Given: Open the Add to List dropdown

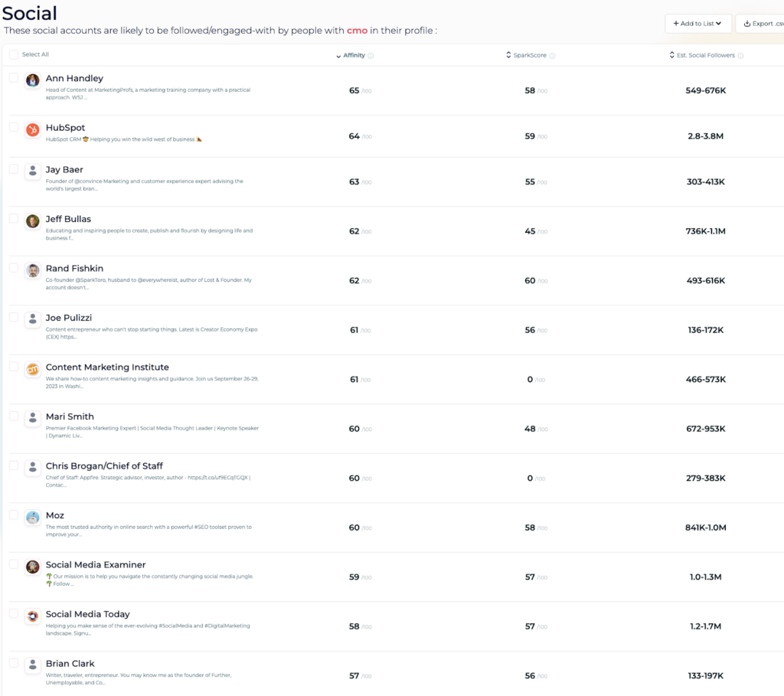Looking at the screenshot, I should pyautogui.click(x=697, y=24).
